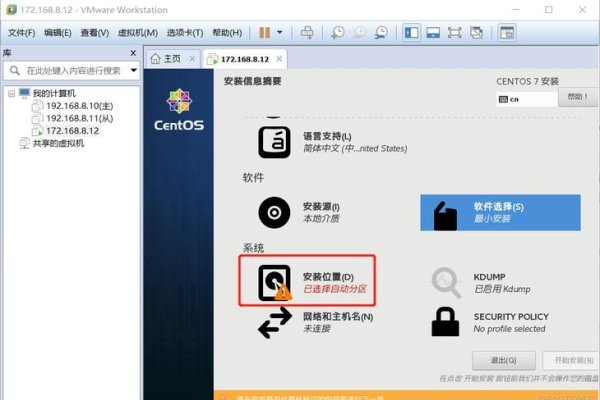Collapse the 我的计算机 tree node
600x400 pixels.
pos(11,93)
